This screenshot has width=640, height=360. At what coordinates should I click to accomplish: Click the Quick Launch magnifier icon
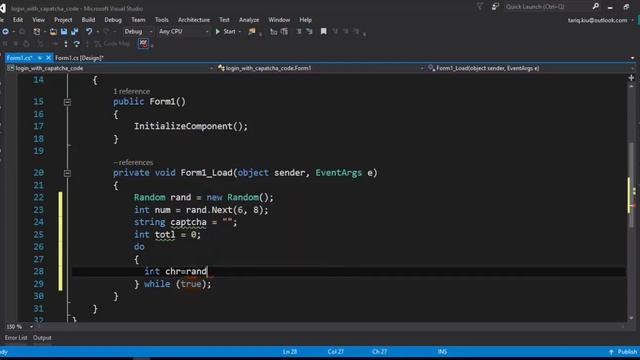(x=596, y=6)
